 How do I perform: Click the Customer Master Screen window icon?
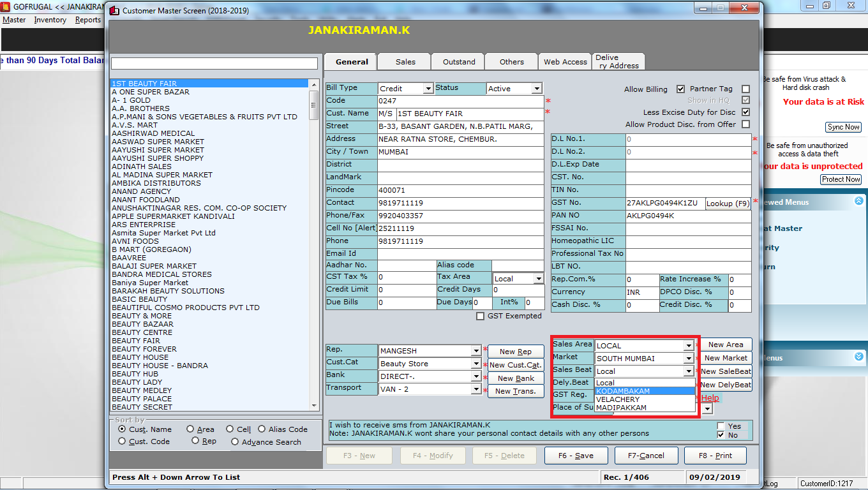pos(114,11)
